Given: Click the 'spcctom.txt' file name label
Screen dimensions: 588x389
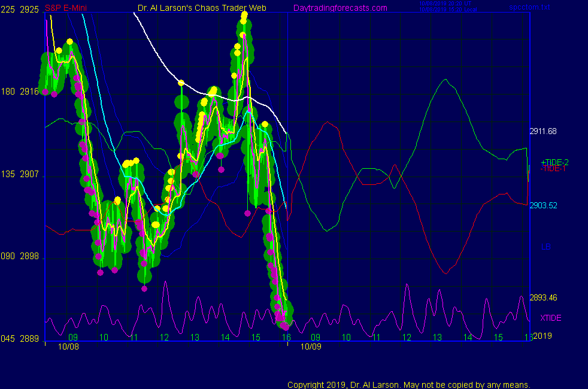Looking at the screenshot, I should (529, 7).
